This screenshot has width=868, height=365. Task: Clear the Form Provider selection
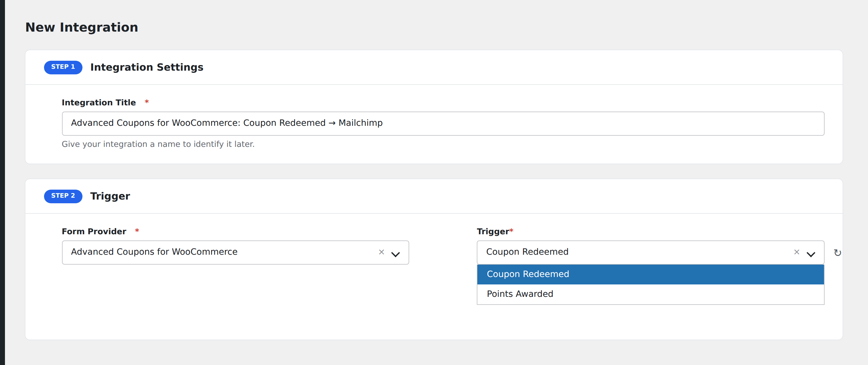coord(381,252)
